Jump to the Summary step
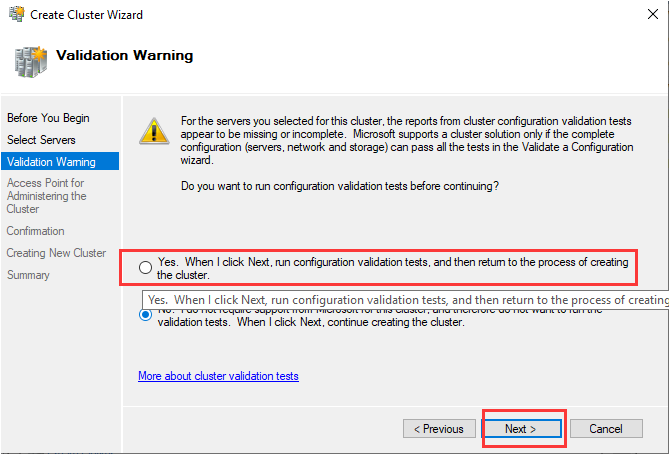This screenshot has height=455, width=669. [28, 275]
